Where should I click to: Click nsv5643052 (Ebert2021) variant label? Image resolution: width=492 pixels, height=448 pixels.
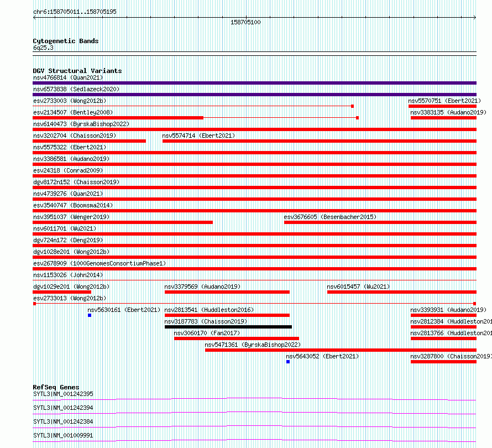point(322,356)
